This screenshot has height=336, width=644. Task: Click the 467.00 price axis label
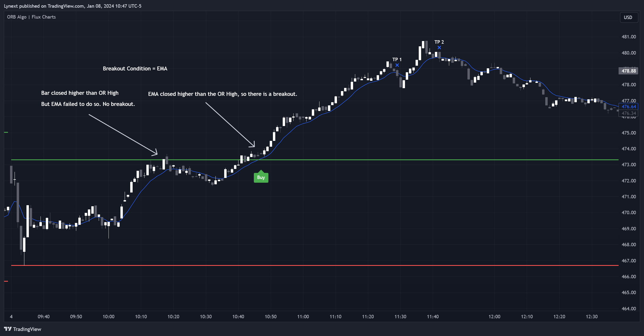point(629,261)
